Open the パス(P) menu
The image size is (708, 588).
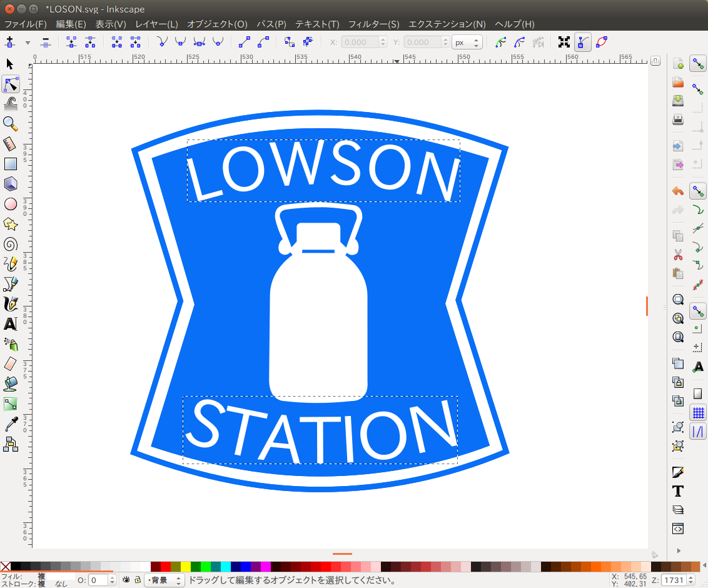[x=271, y=24]
